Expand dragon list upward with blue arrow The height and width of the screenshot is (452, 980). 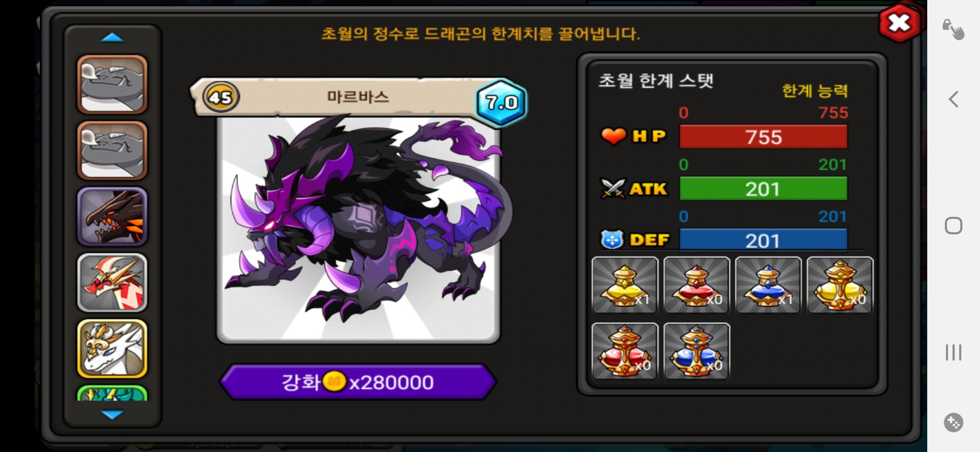tap(112, 38)
